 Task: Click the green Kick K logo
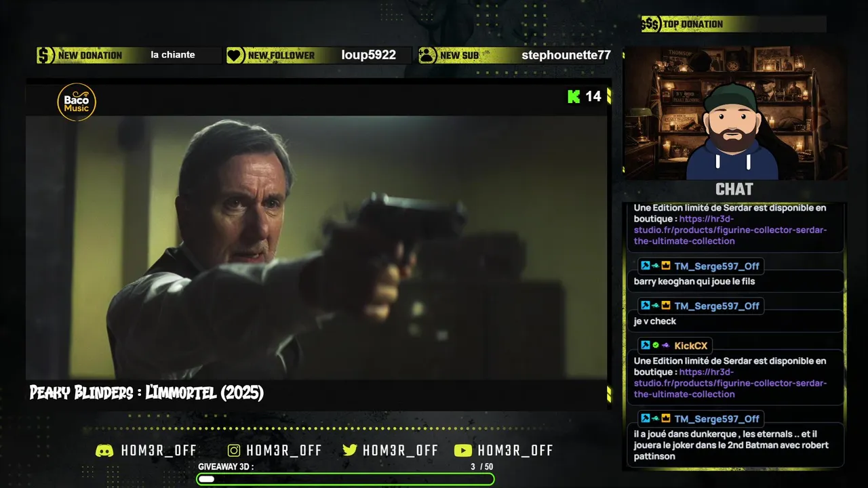pos(574,96)
